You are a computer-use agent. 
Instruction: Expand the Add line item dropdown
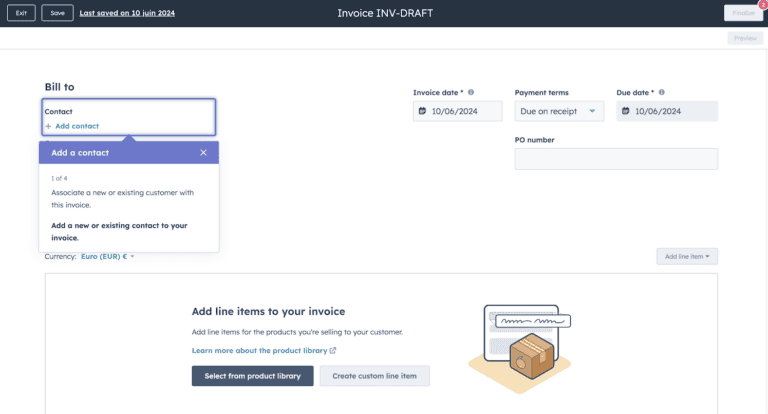coord(687,257)
